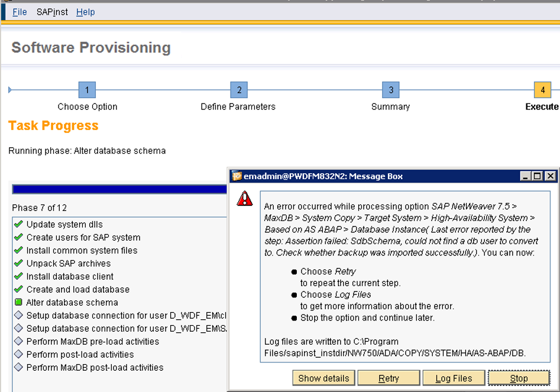Select the 'Update system dlls' phase text
The height and width of the screenshot is (392, 560).
64,224
